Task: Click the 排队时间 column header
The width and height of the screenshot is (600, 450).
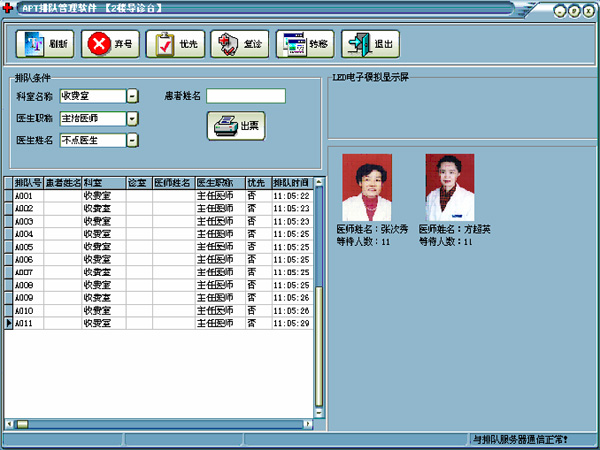Action: coord(291,183)
